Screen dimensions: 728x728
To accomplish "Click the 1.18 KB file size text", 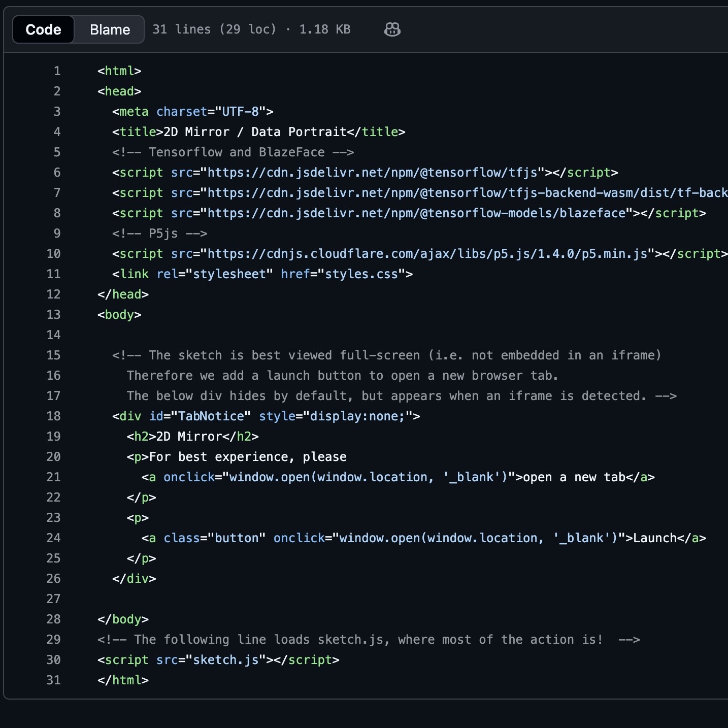I will point(324,29).
